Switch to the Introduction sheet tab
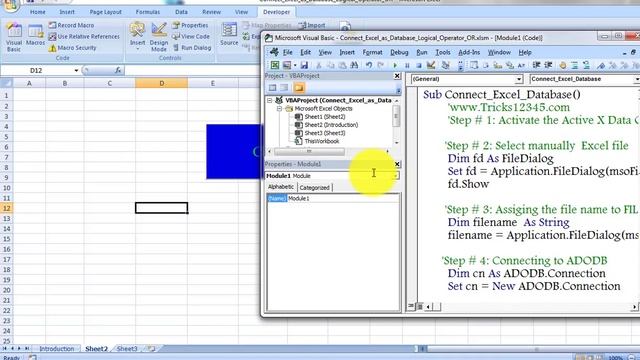640x360 pixels. [57, 349]
